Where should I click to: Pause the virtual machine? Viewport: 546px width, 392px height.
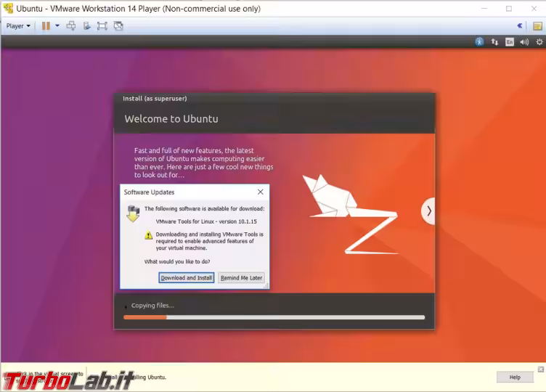[46, 25]
